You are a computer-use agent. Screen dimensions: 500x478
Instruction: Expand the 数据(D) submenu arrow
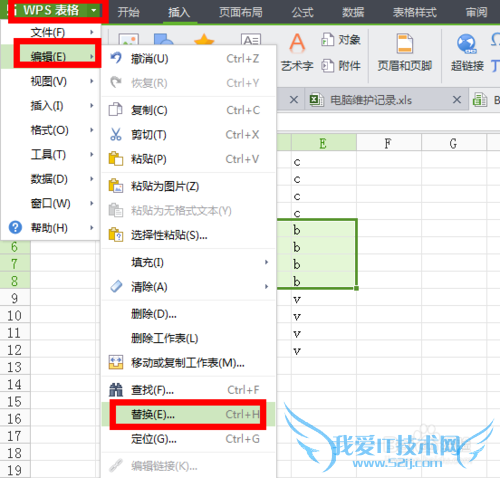point(92,179)
